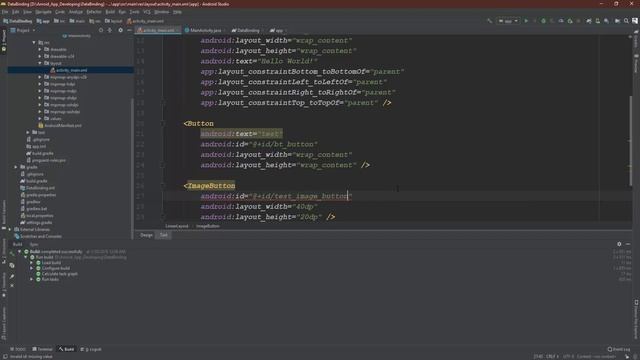Image resolution: width=640 pixels, height=360 pixels.
Task: Open the Refactor menu
Action: pyautogui.click(x=94, y=12)
